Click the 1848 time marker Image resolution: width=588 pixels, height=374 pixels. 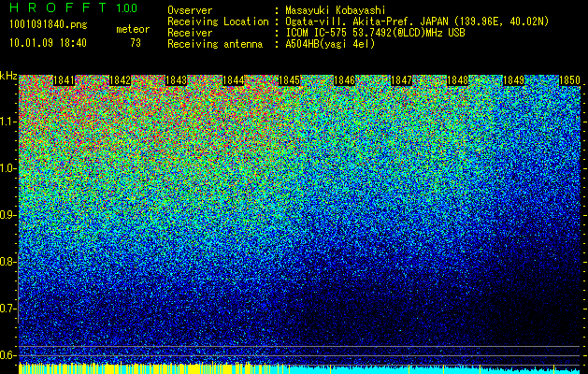457,80
